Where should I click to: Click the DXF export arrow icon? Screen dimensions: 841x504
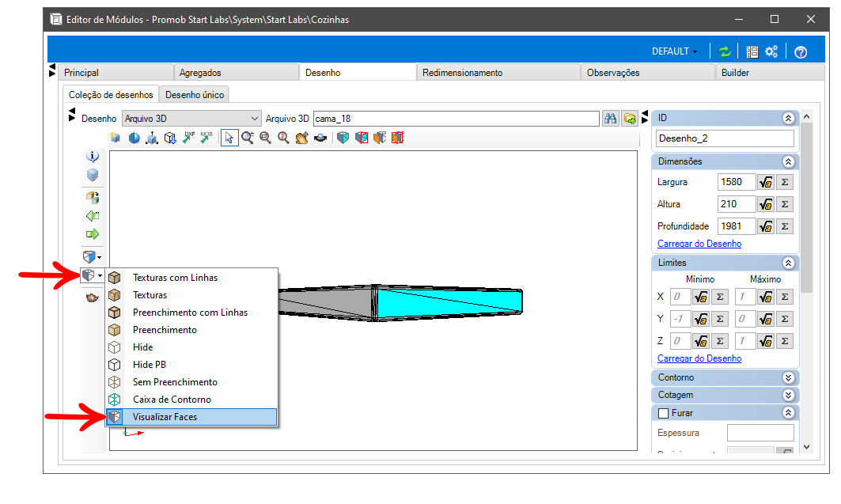189,138
